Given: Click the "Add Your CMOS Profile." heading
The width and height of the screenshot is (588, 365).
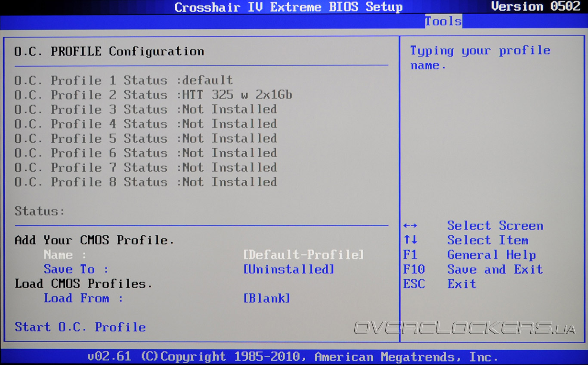Looking at the screenshot, I should point(94,240).
